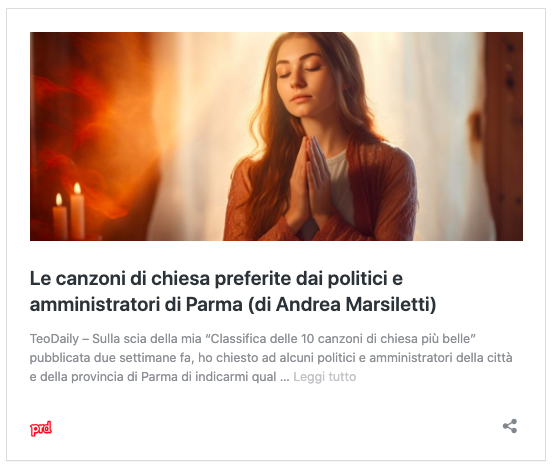Image resolution: width=557 pixels, height=471 pixels.
Task: Click the red prd source logo
Action: [41, 428]
